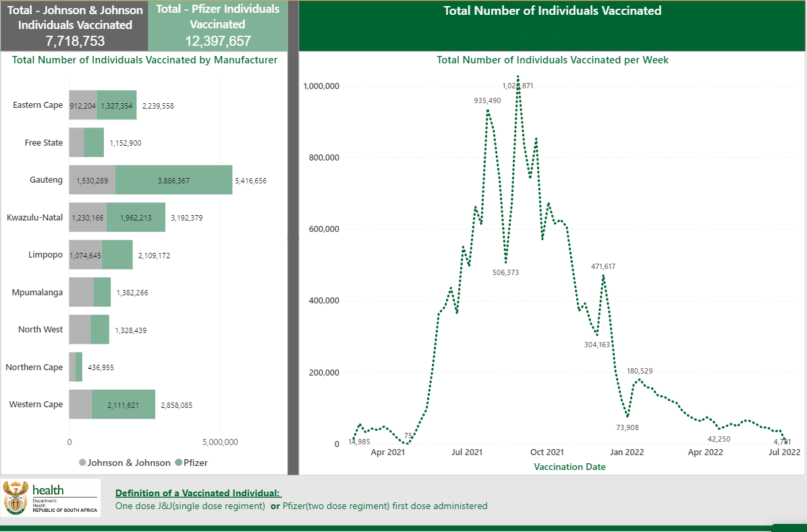
Task: Select Free State green Pfizer bar segment
Action: coord(94,142)
